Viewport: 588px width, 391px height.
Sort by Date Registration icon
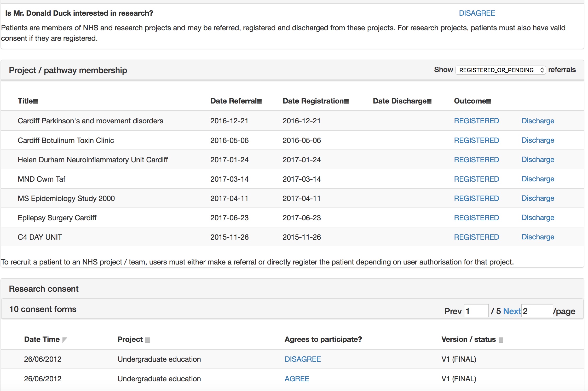[346, 102]
